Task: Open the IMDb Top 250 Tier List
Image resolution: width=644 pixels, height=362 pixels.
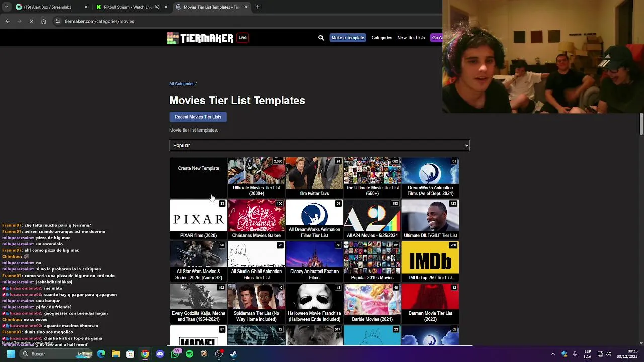Action: click(x=430, y=261)
